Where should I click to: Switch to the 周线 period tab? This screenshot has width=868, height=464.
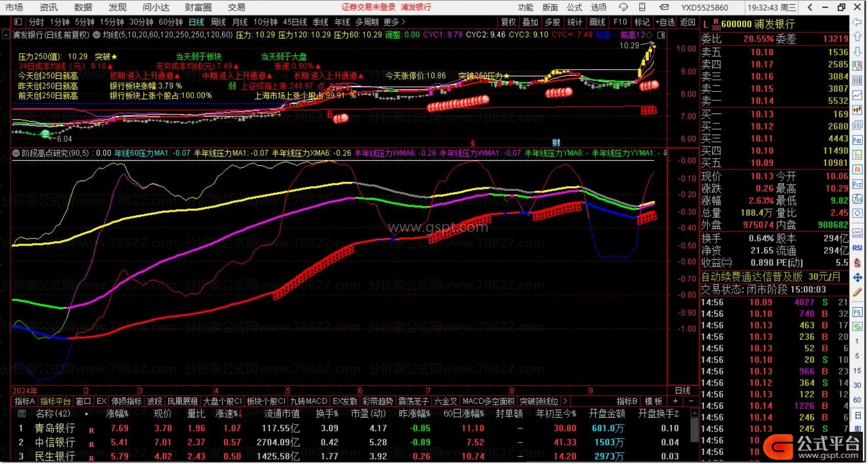(218, 22)
